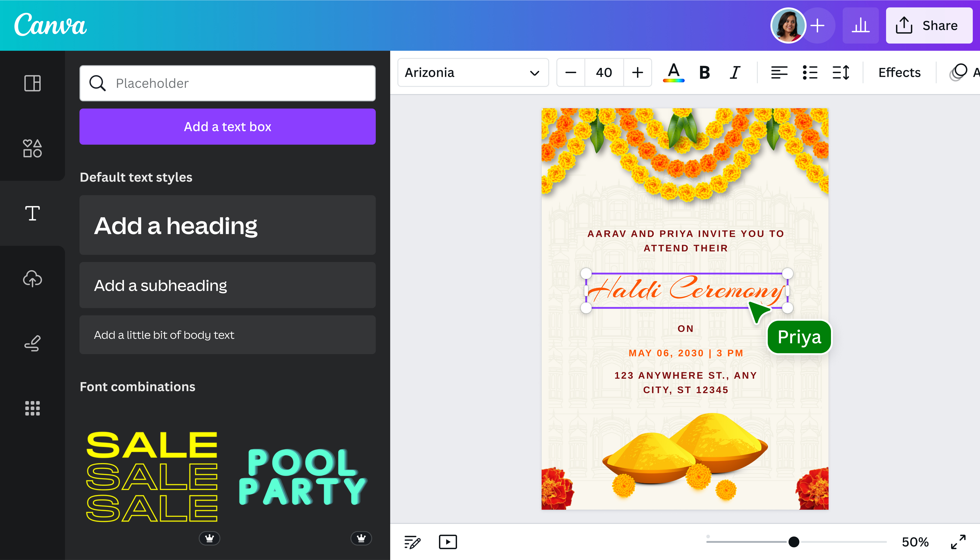Click the 50% zoom level
Screen dimensions: 980x560
(x=915, y=542)
